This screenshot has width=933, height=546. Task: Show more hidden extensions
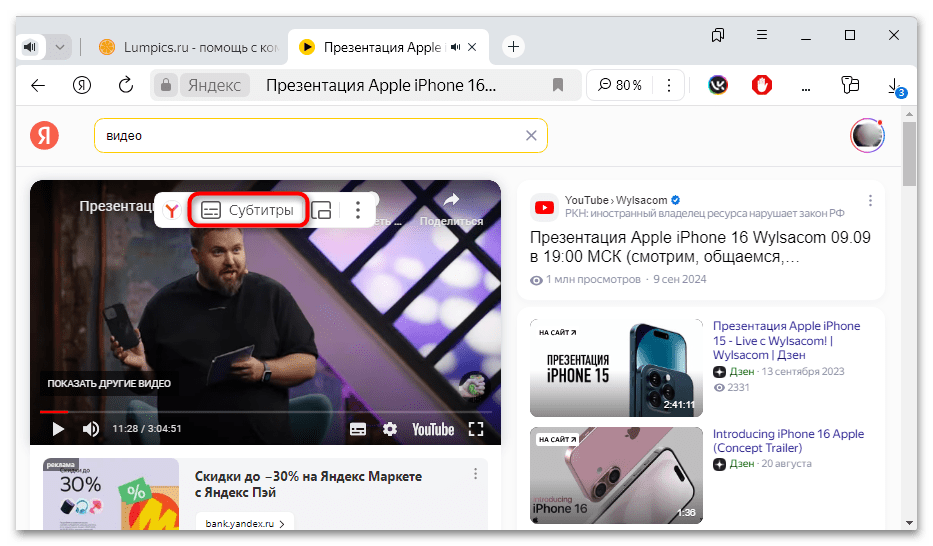[x=806, y=88]
